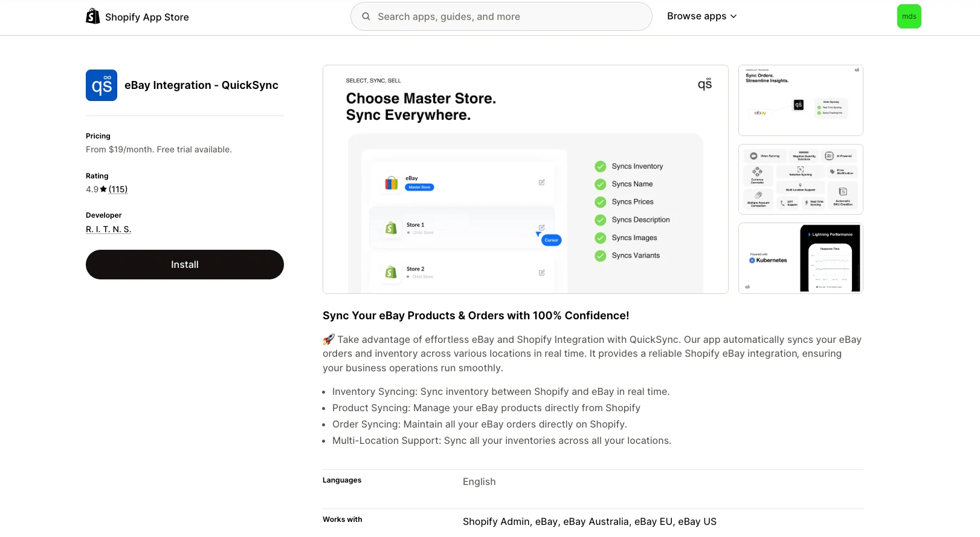This screenshot has height=537, width=980.
Task: Focus the search apps input field
Action: coord(501,16)
